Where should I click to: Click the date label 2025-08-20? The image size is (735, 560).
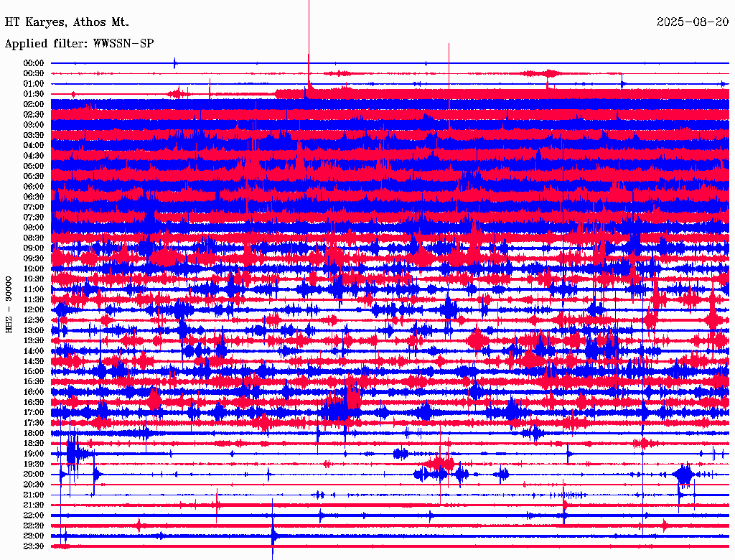point(693,22)
